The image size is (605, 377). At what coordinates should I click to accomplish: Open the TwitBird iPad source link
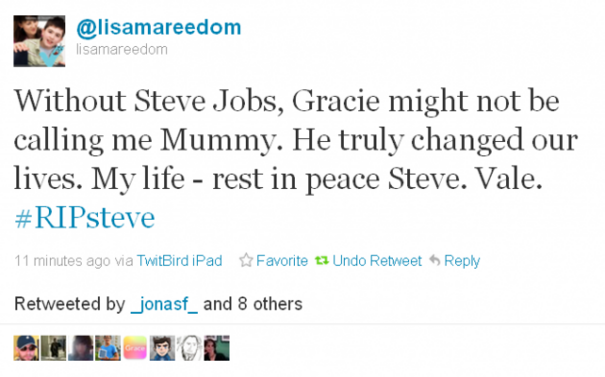click(179, 260)
